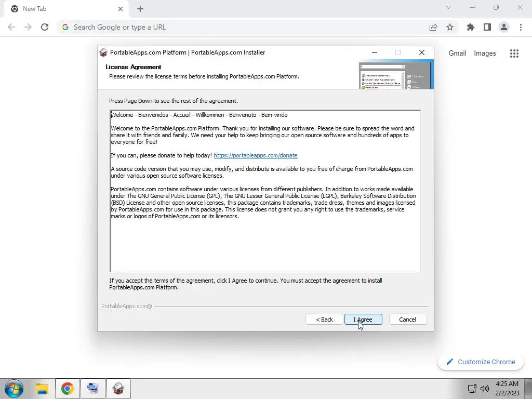
Task: Select the New Tab tab in Chrome
Action: (67, 9)
